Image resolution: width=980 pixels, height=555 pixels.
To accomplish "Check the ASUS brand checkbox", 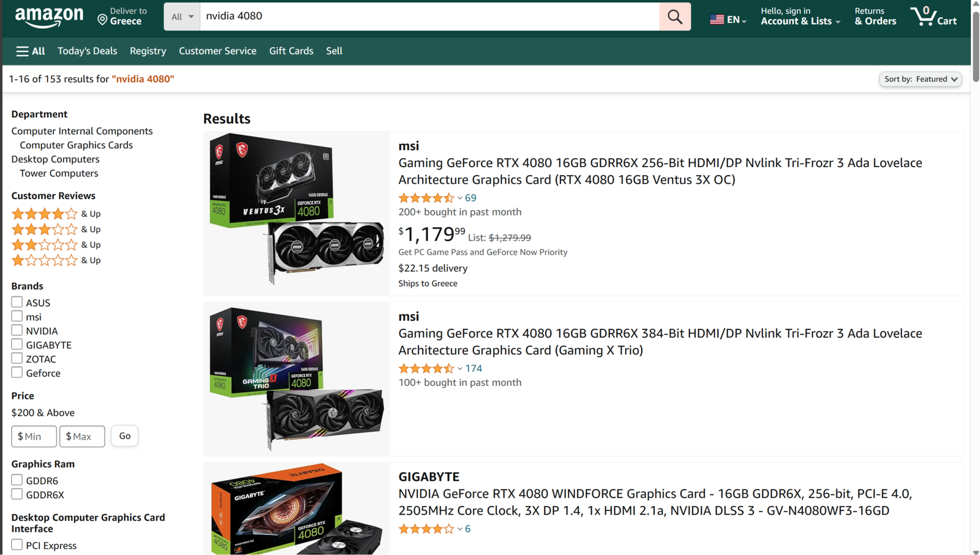I will (x=17, y=302).
